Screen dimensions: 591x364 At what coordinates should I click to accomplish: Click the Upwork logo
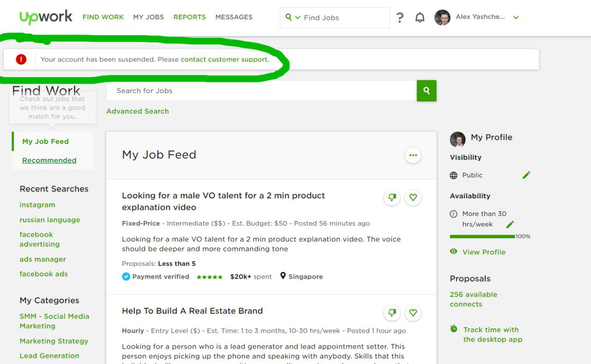(46, 17)
